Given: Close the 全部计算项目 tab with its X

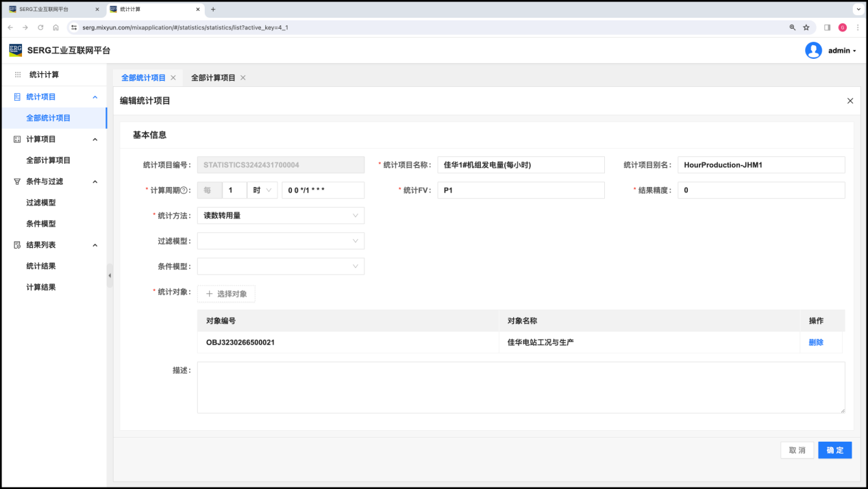Looking at the screenshot, I should (243, 78).
